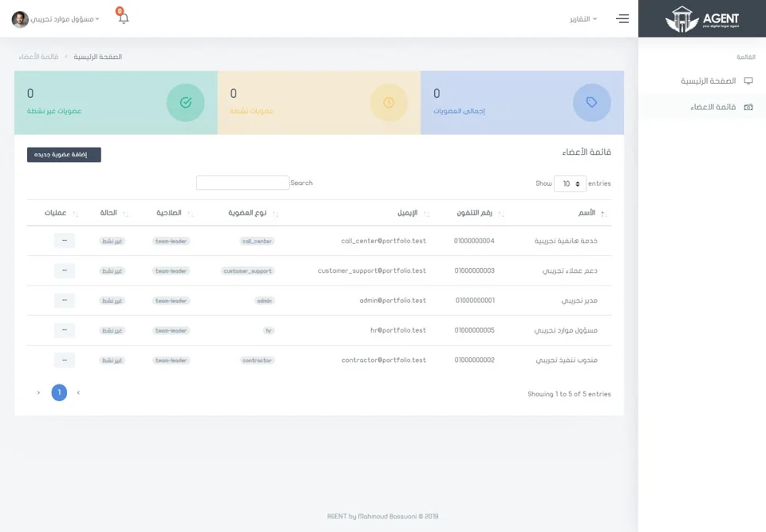Click the عضويات غير نشطة stats card label
Screen dimensions: 766x532
54,111
